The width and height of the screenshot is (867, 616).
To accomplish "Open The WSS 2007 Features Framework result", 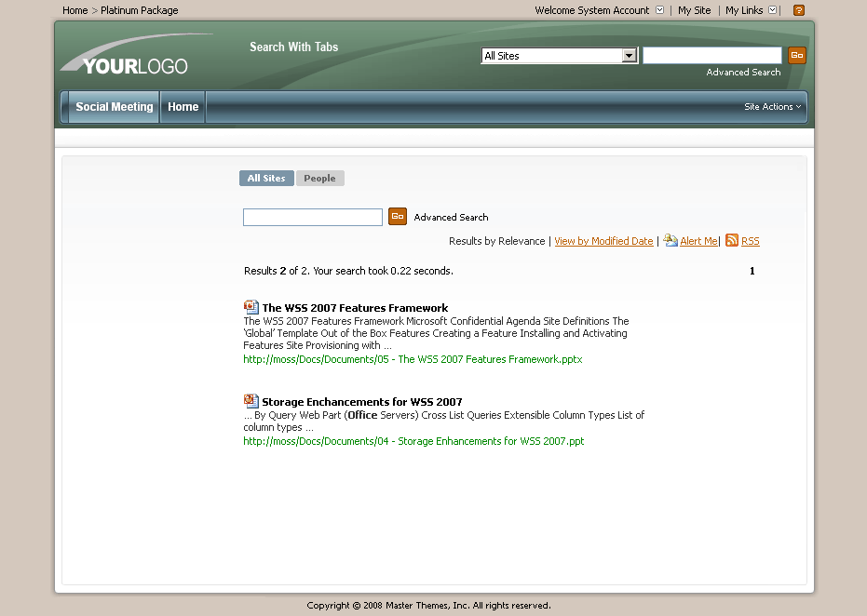I will point(355,308).
